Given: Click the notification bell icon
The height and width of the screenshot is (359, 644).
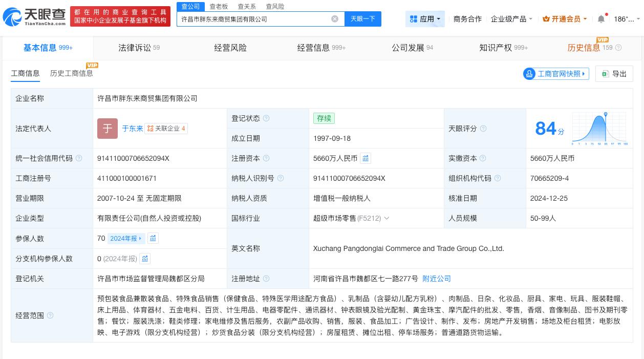Looking at the screenshot, I should pos(601,19).
